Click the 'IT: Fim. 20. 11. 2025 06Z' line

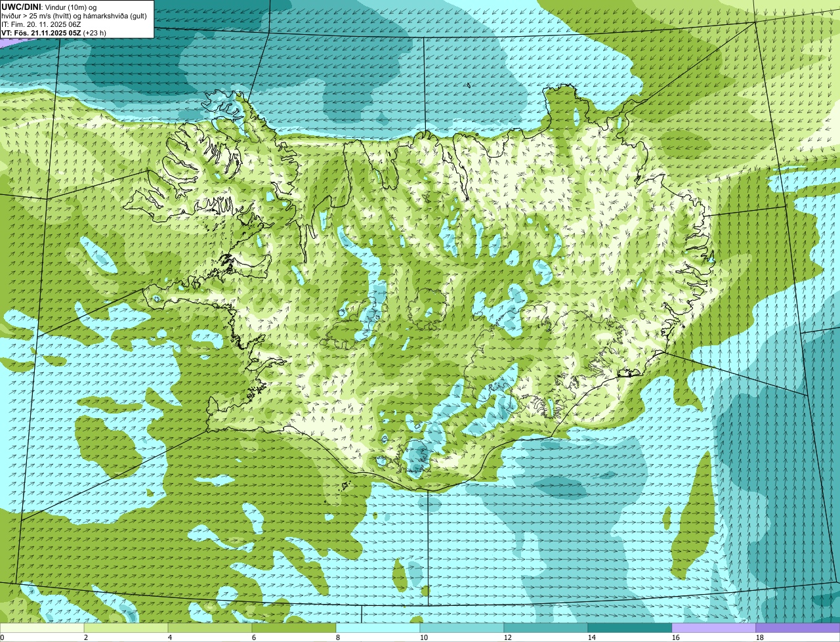[x=41, y=24]
